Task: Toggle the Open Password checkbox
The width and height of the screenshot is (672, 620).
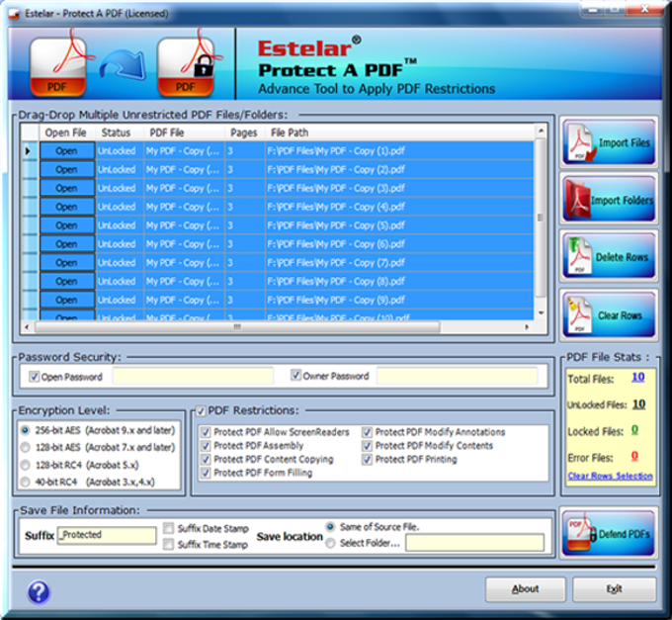Action: click(34, 377)
